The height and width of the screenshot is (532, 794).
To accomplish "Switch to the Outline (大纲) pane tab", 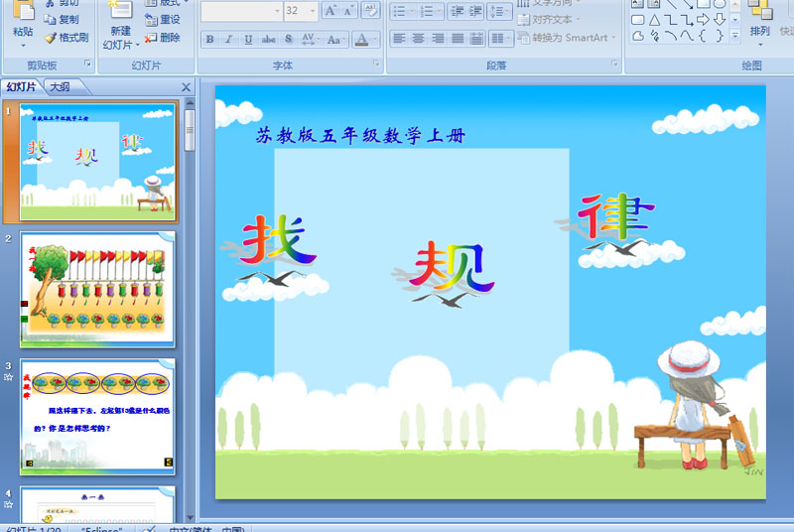I will (x=60, y=87).
